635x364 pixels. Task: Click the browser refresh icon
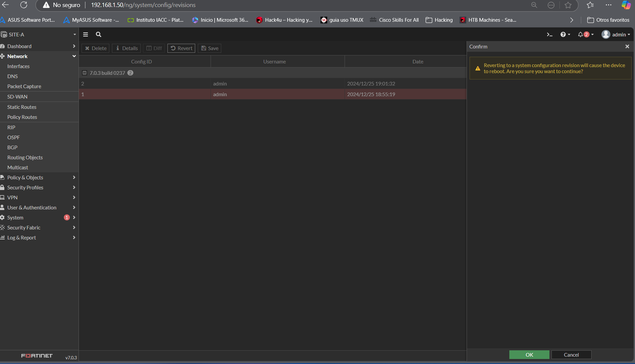(x=24, y=5)
